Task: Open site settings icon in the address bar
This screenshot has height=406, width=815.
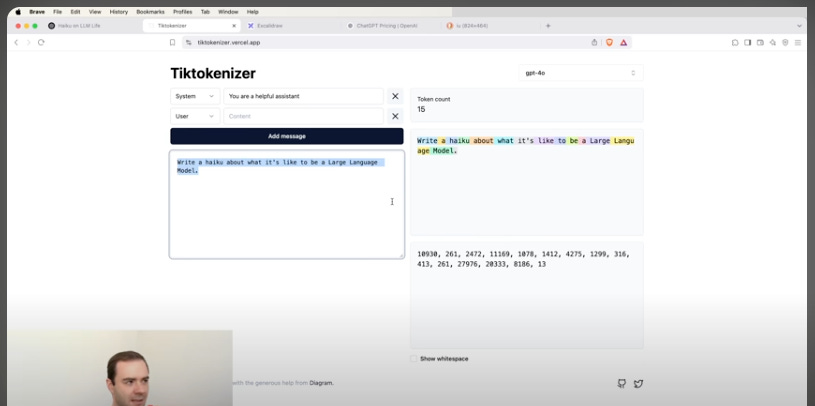Action: pyautogui.click(x=189, y=43)
